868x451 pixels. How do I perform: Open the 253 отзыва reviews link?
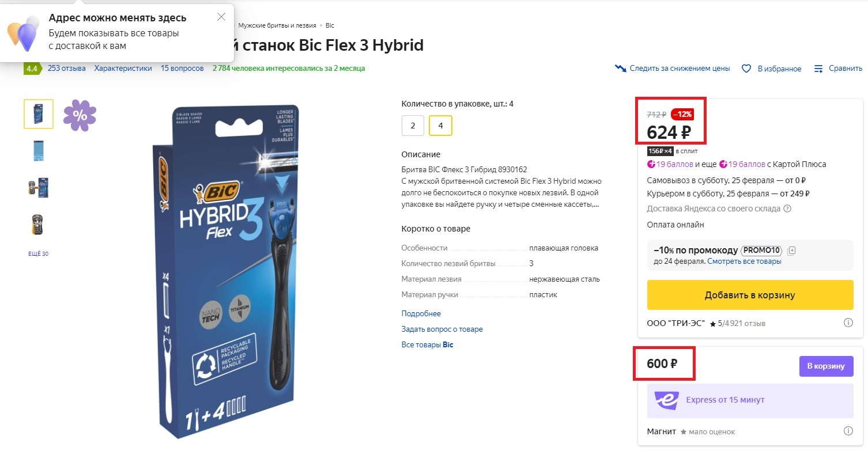coord(66,69)
